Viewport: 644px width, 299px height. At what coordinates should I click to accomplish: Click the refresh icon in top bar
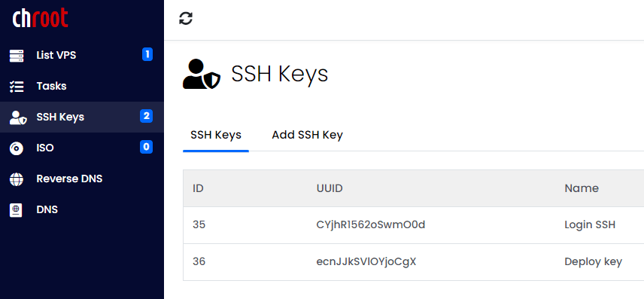(186, 19)
